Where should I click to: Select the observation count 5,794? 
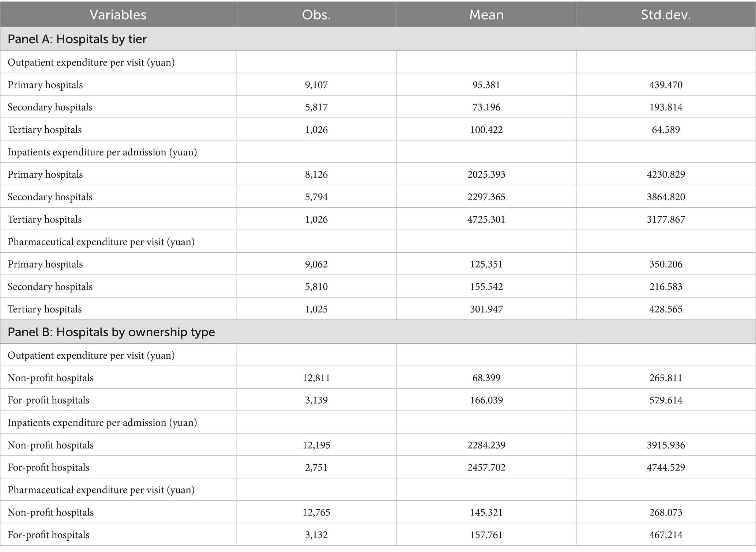click(316, 197)
